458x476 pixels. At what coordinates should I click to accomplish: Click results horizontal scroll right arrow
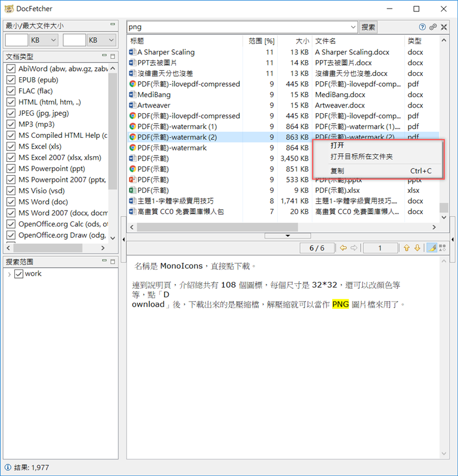tap(434, 227)
